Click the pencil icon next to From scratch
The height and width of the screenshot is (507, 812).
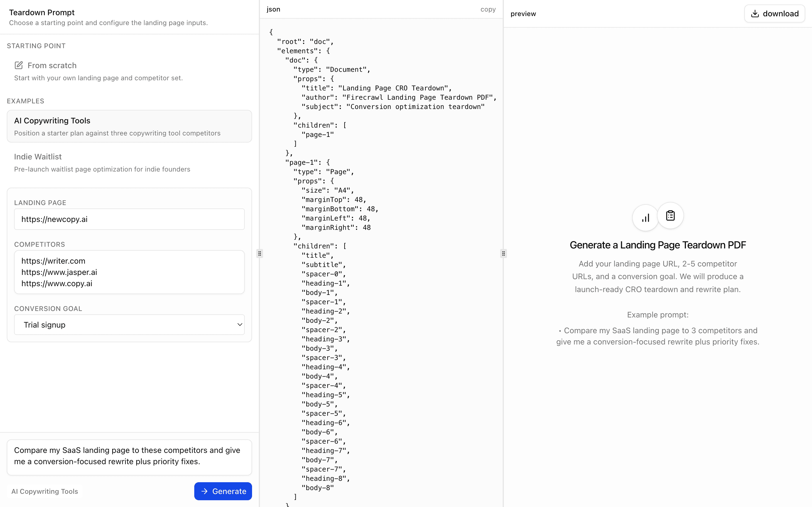point(18,65)
